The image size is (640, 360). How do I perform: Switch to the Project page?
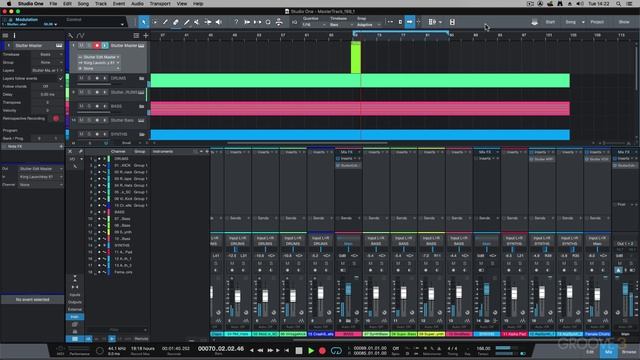pos(597,22)
